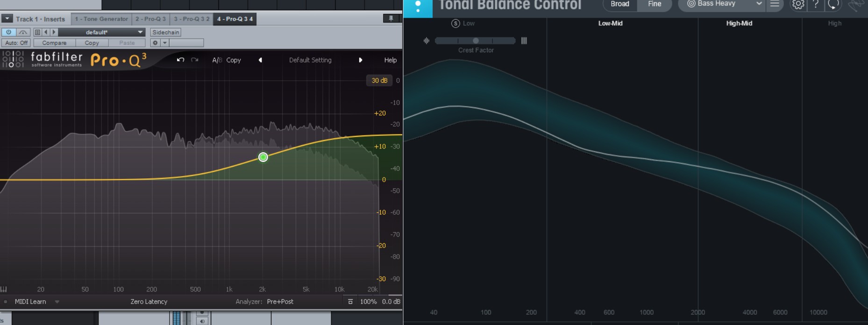Click the Sidechain button

tap(165, 32)
